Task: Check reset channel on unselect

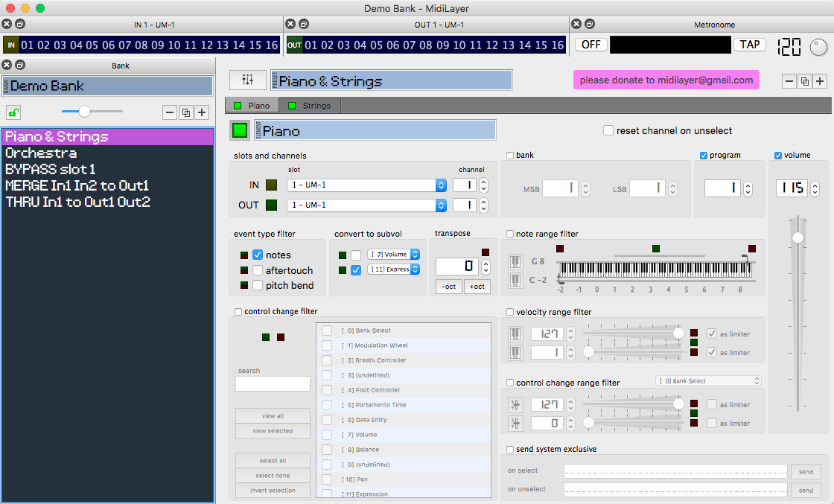Action: (608, 130)
